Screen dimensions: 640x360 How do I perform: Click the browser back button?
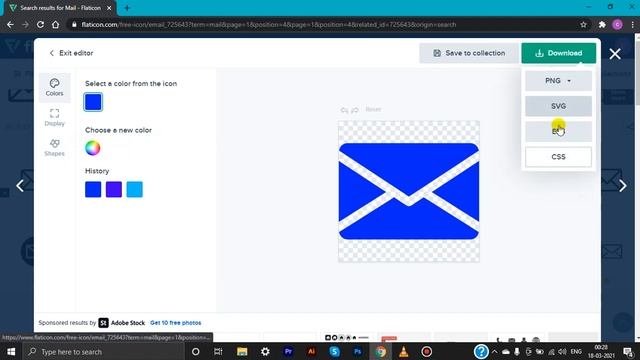coord(10,24)
